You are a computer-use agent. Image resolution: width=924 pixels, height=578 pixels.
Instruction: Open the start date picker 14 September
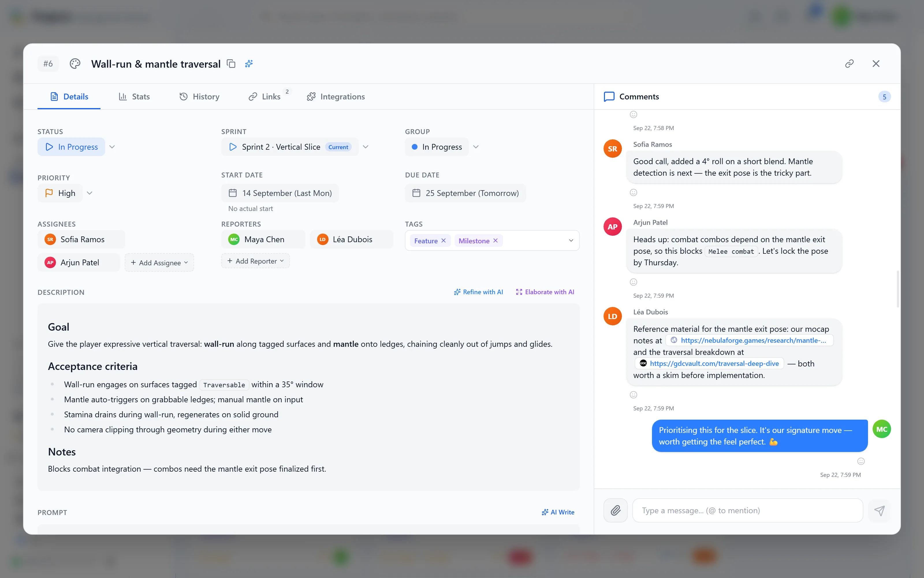[x=280, y=193]
